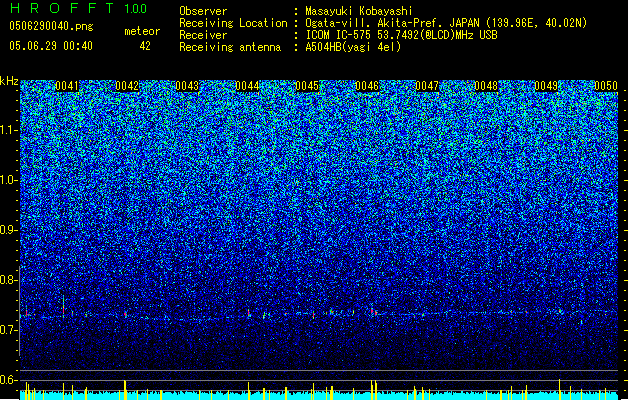Click the 'Receiving antenna' field label
629x400 pixels.
pyautogui.click(x=230, y=47)
